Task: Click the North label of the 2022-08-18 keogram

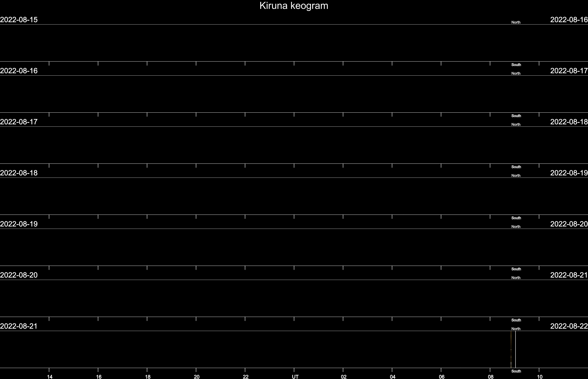Action: coord(516,176)
